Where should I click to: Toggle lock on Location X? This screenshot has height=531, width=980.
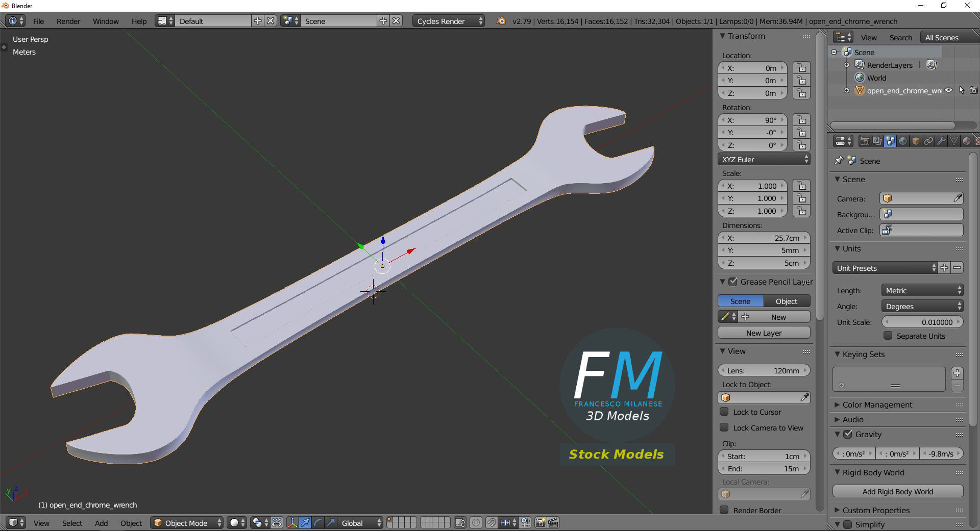802,68
